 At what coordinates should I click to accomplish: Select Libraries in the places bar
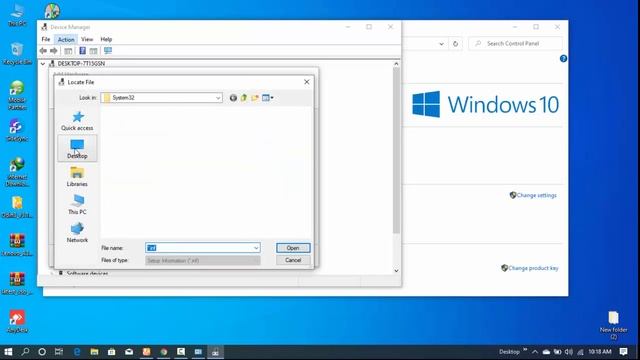tap(77, 177)
